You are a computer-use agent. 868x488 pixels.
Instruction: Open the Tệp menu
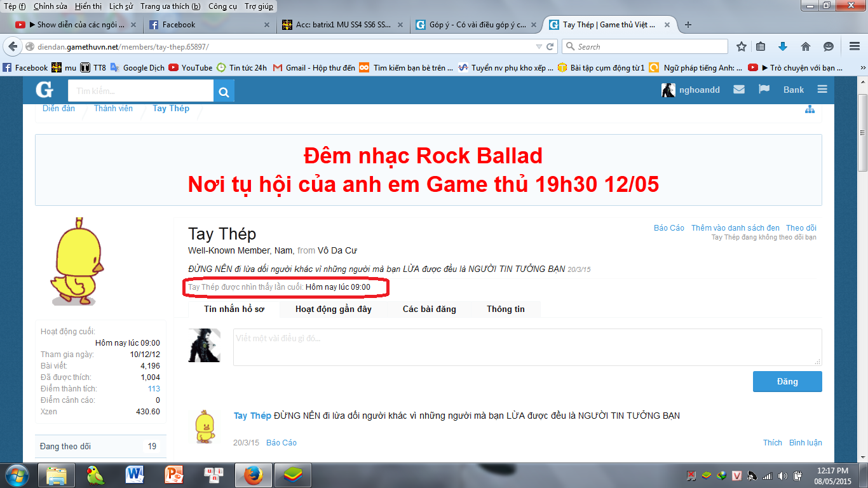click(x=15, y=6)
